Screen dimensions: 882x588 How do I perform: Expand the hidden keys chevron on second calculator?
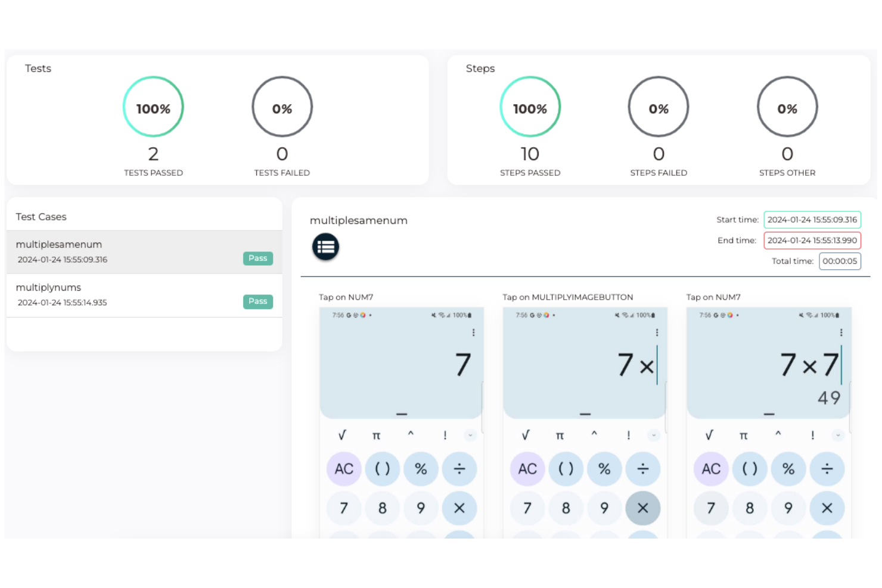[x=654, y=435]
